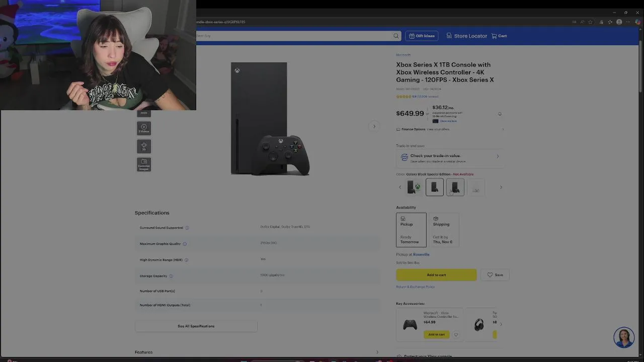Click the $649.99 price

410,114
